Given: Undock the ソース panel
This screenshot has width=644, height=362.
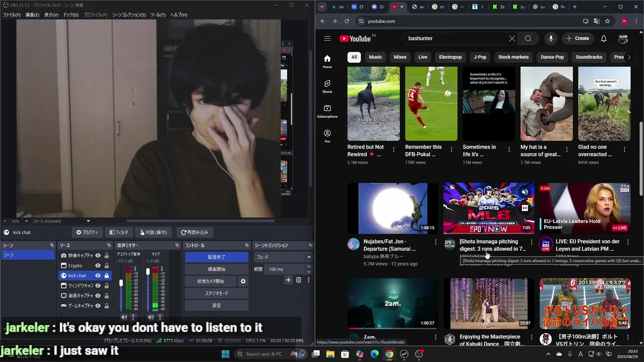Looking at the screenshot, I should click(109, 245).
